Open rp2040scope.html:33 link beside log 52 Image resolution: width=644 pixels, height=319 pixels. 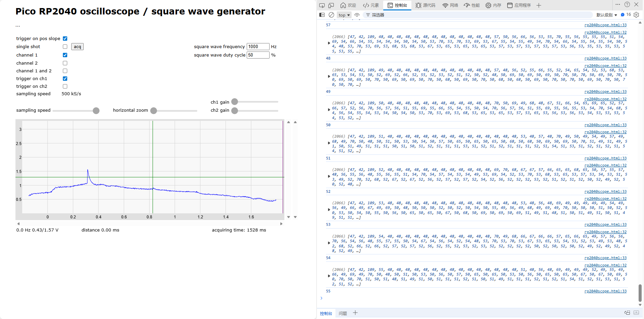(605, 192)
